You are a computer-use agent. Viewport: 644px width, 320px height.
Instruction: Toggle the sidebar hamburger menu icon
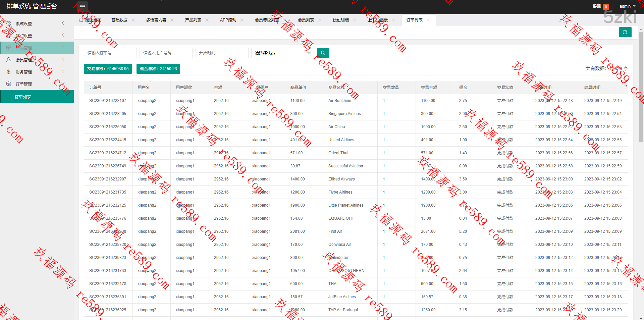coord(83,6)
